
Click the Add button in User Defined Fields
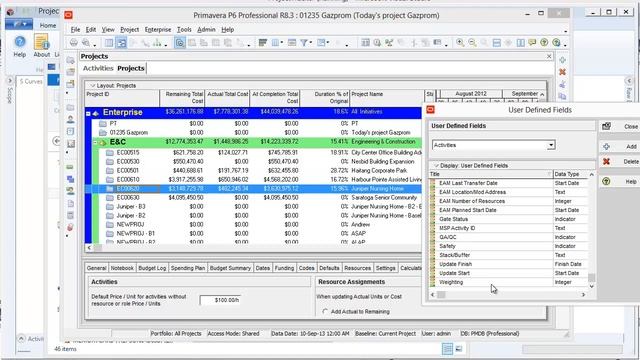pos(619,147)
